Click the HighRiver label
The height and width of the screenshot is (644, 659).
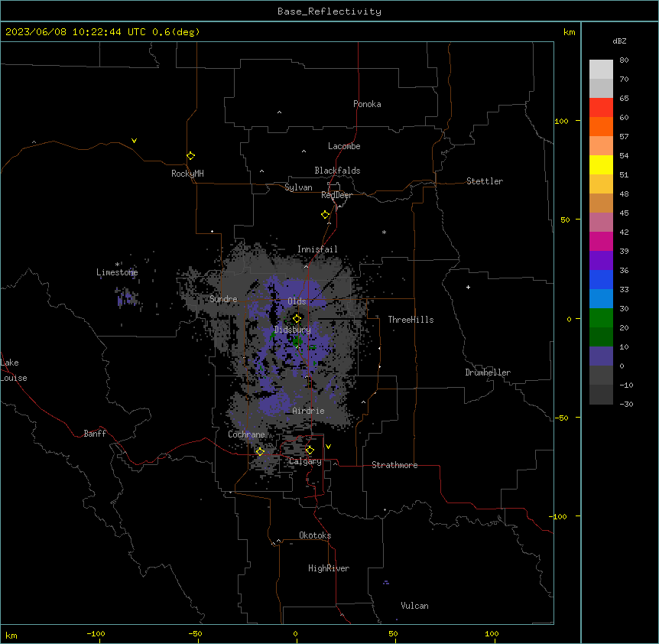(329, 568)
